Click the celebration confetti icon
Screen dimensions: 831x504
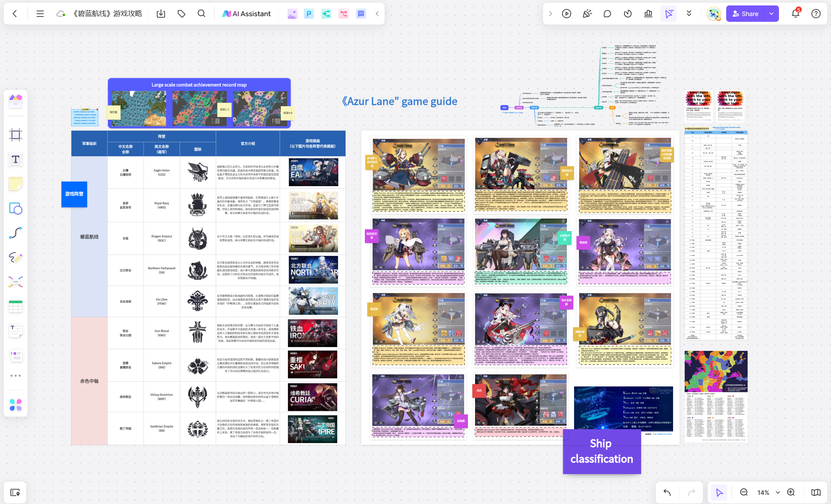coord(587,14)
